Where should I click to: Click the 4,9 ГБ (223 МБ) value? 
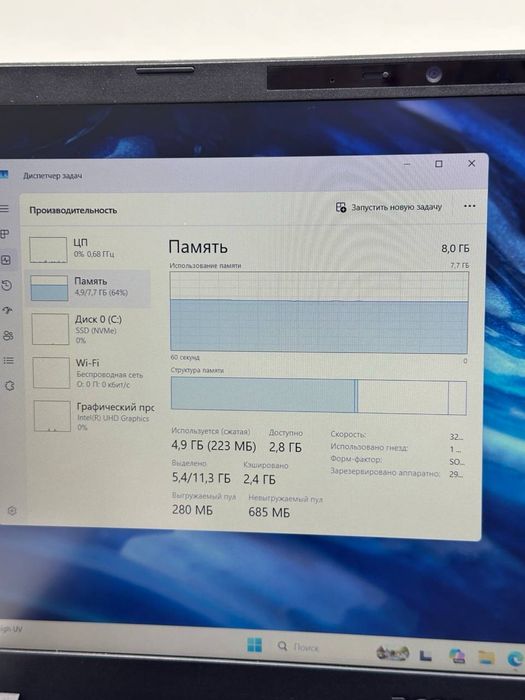pos(214,446)
